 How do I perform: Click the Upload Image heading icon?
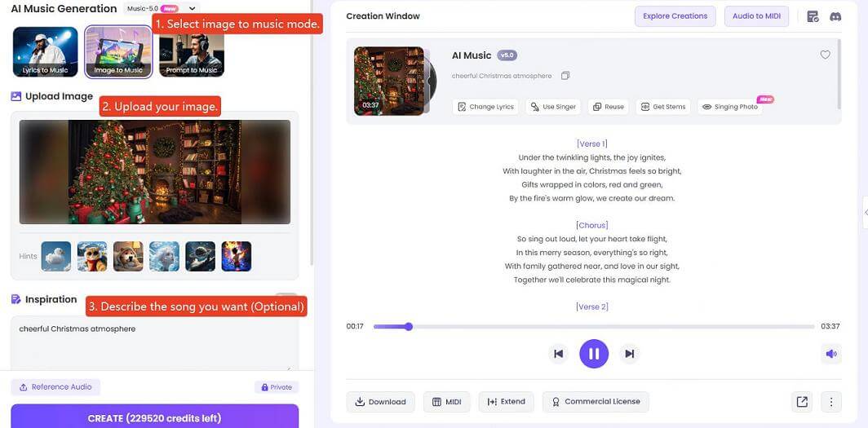tap(16, 96)
